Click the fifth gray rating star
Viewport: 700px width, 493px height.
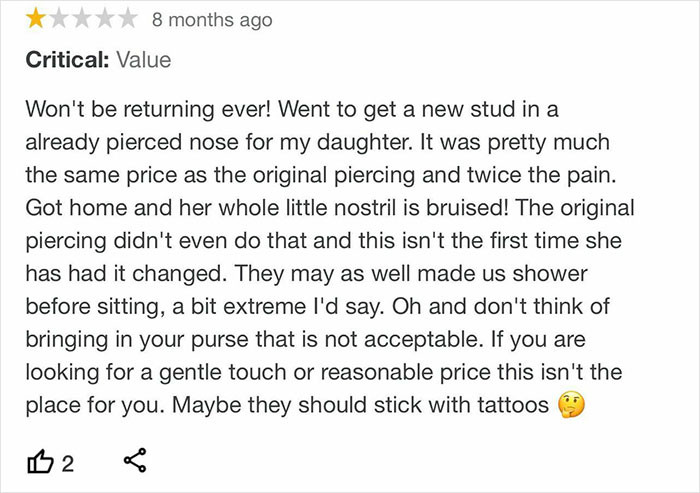(128, 19)
